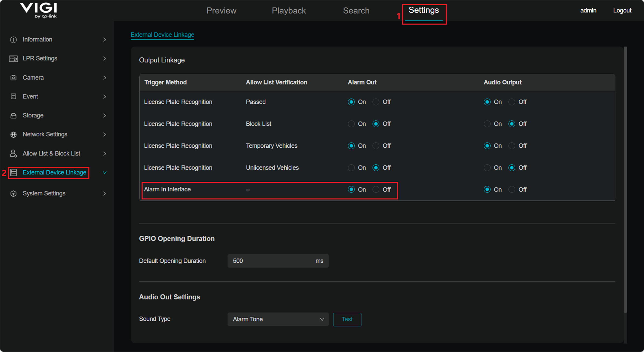The height and width of the screenshot is (352, 644).
Task: Click the Camera sidebar icon
Action: [13, 78]
